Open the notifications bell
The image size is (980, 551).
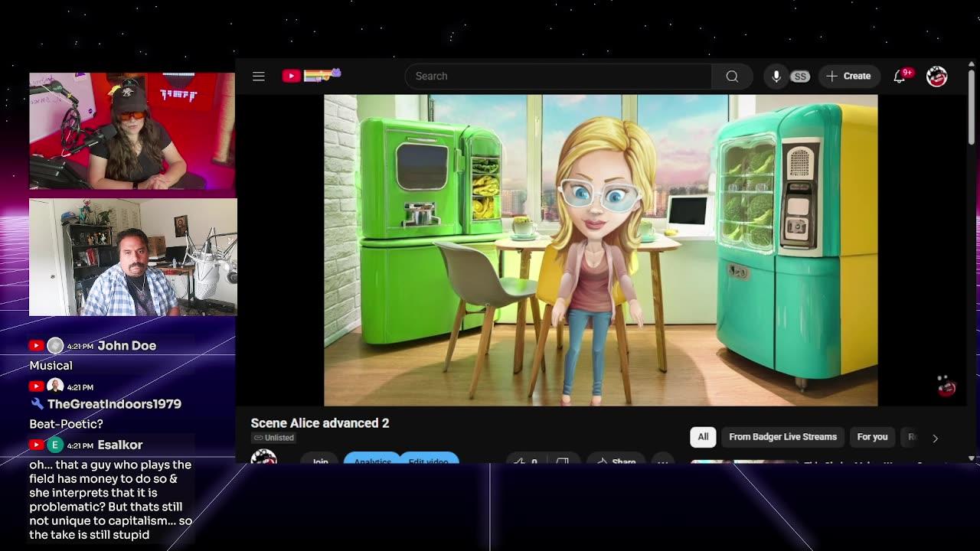point(900,77)
